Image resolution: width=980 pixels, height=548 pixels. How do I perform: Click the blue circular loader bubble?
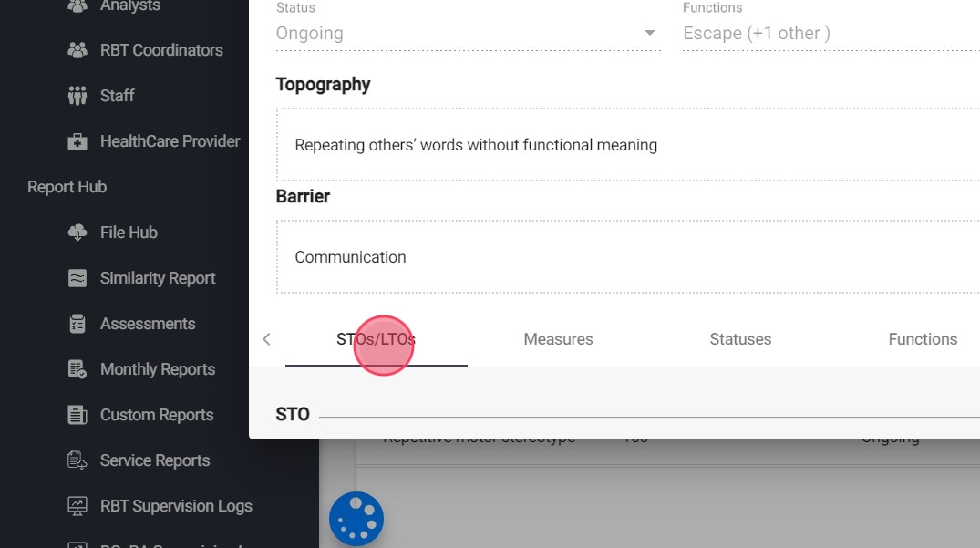(x=356, y=519)
